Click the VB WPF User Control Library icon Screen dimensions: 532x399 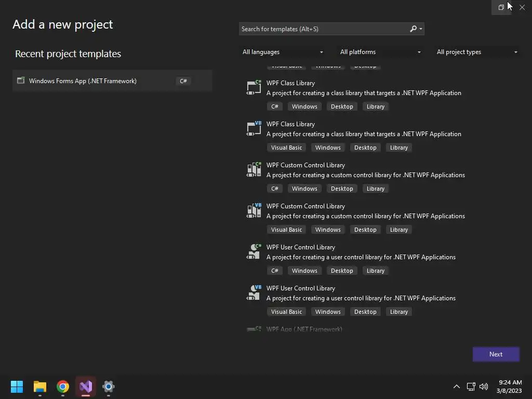[254, 293]
